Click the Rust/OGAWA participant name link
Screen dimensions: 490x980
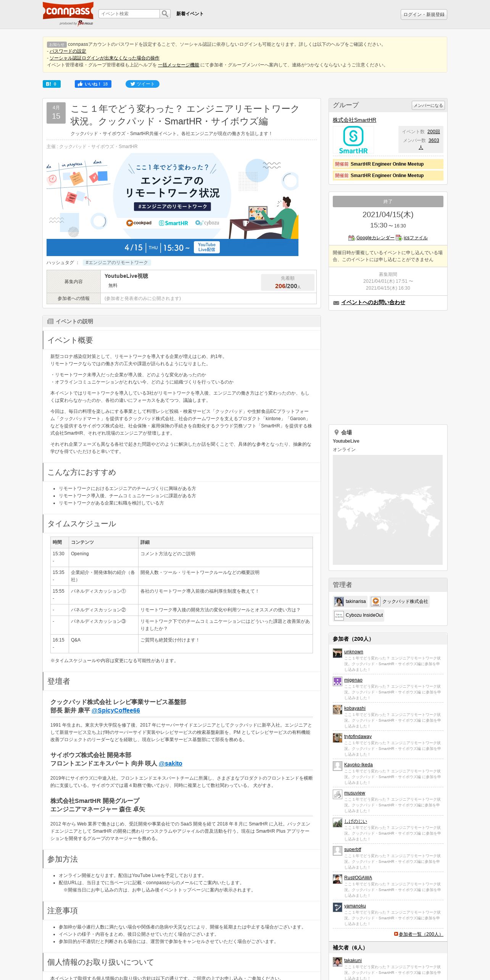(x=358, y=878)
